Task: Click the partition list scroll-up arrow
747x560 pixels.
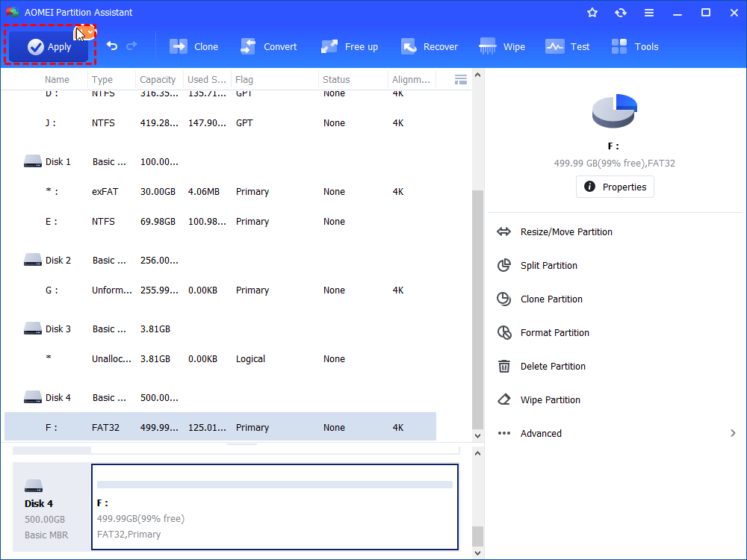Action: pyautogui.click(x=477, y=75)
